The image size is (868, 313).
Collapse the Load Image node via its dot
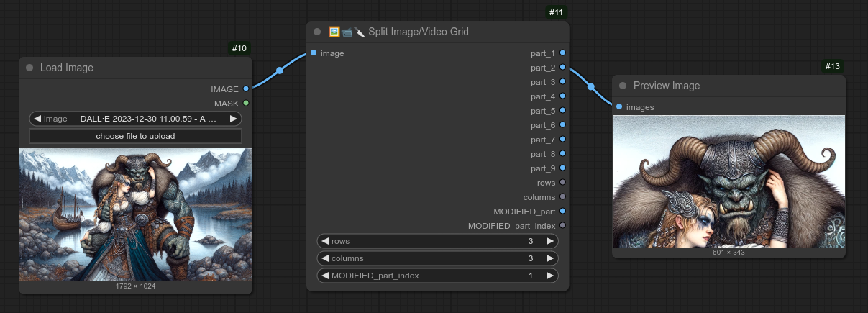(29, 68)
